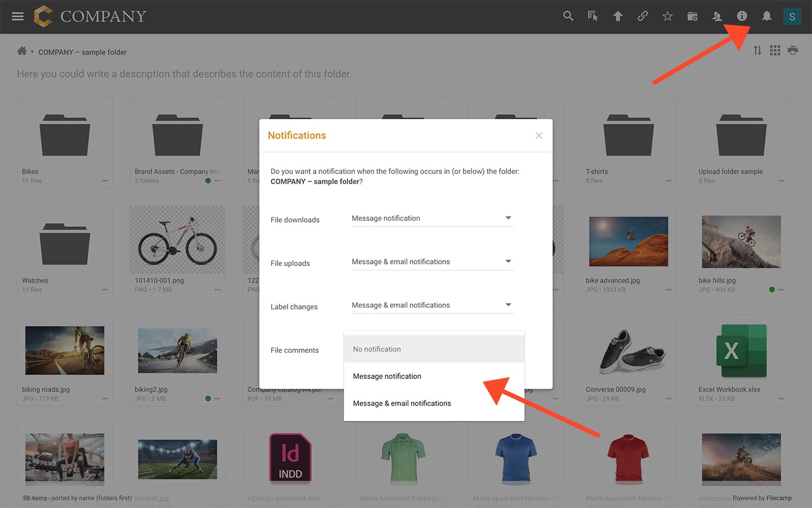This screenshot has width=812, height=508.
Task: Choose "Message & email notifications" in open list
Action: tap(401, 404)
